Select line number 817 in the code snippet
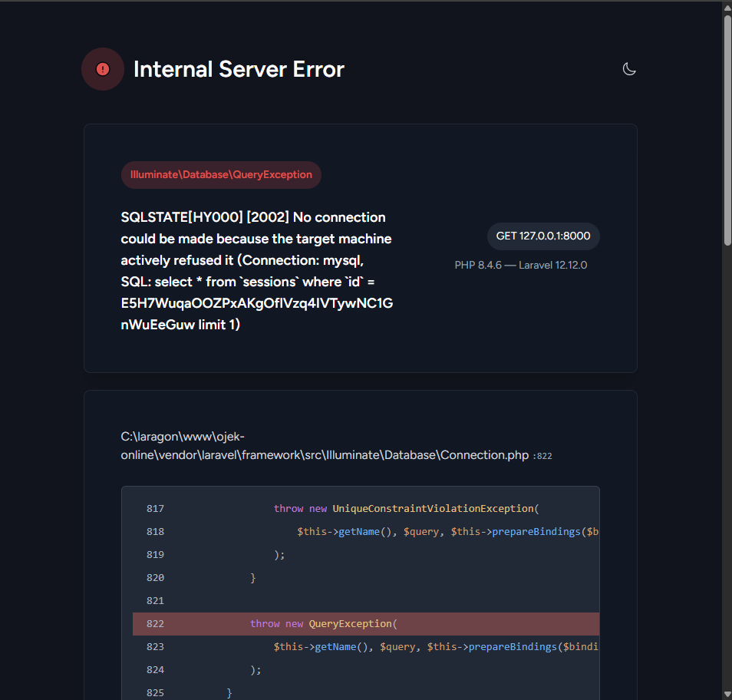Screen dimensions: 732x700 (x=155, y=508)
